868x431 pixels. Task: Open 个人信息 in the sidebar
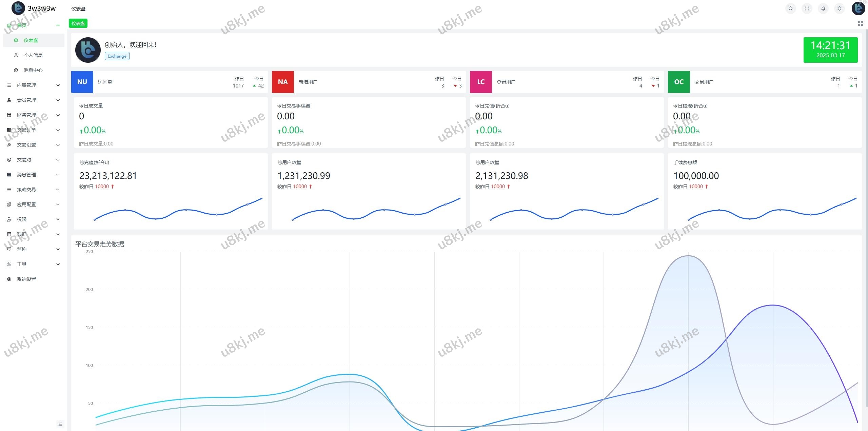33,55
